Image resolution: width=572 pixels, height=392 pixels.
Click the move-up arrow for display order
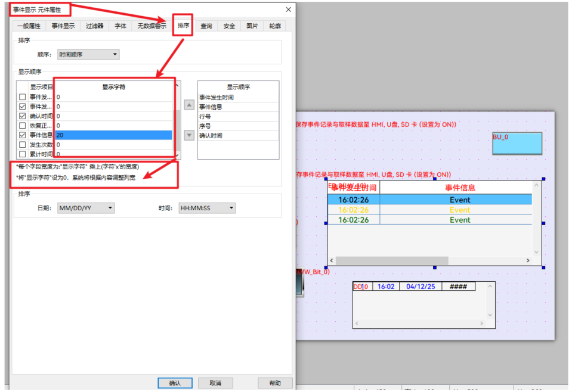click(189, 105)
